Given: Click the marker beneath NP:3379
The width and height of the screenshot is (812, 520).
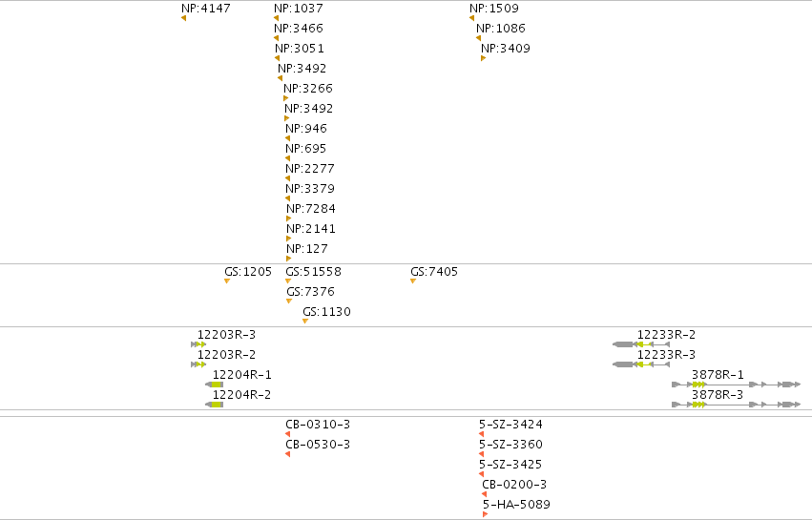Looking at the screenshot, I should [287, 198].
